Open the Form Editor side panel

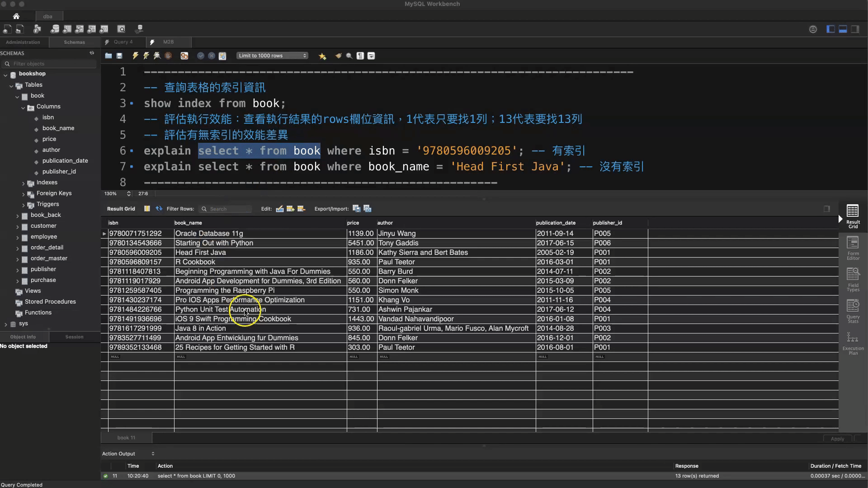pyautogui.click(x=853, y=249)
